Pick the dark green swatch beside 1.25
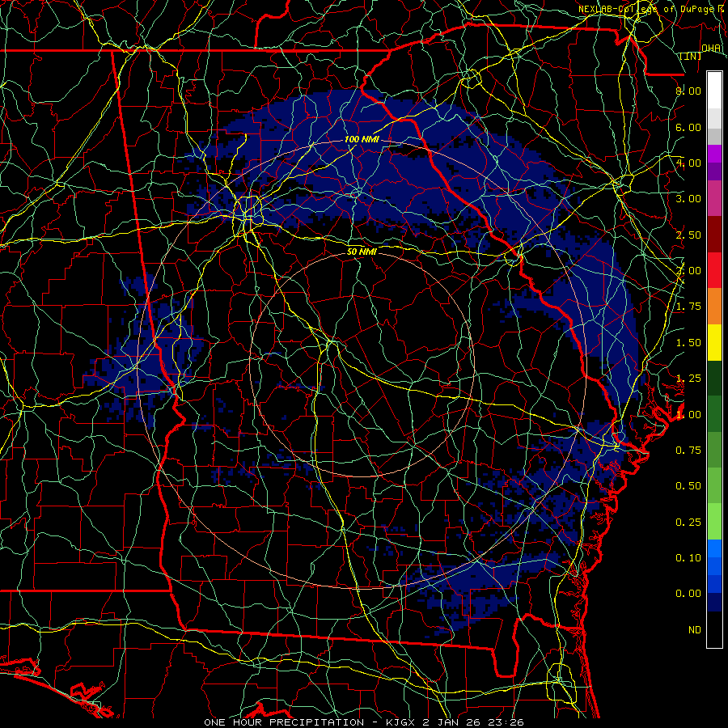This screenshot has width=728, height=728. click(x=714, y=378)
